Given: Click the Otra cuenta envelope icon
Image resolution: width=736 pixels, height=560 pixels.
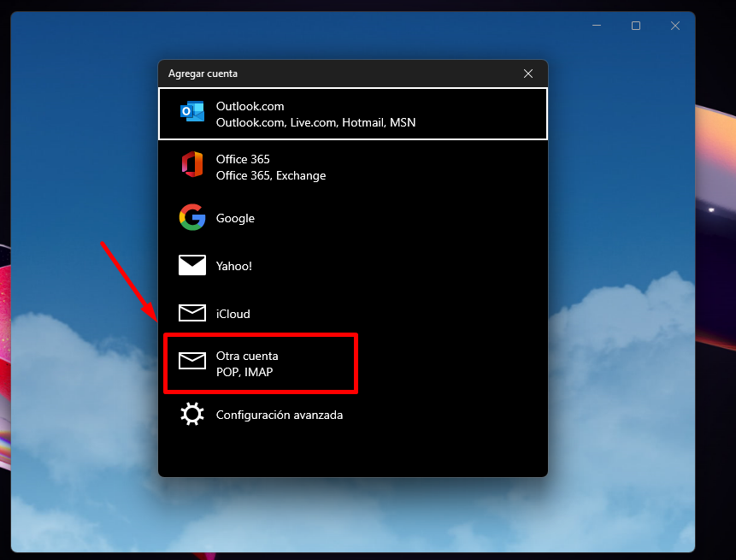Looking at the screenshot, I should point(192,361).
